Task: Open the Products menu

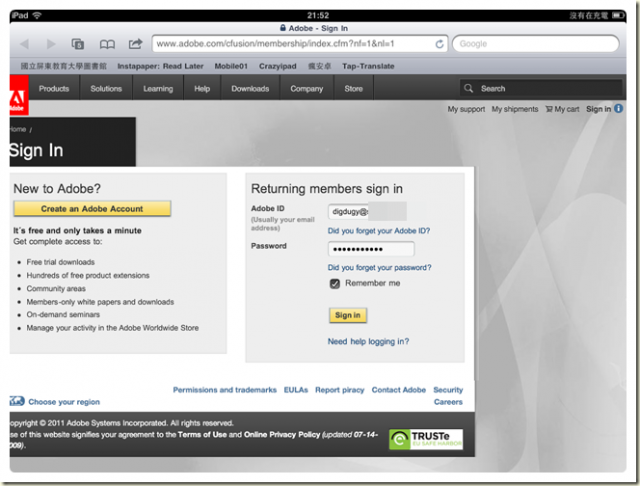Action: (x=54, y=89)
